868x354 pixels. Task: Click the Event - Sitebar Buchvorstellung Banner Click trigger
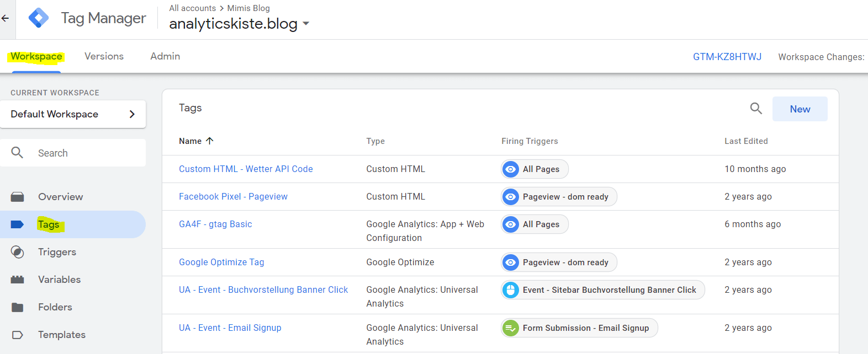point(602,290)
